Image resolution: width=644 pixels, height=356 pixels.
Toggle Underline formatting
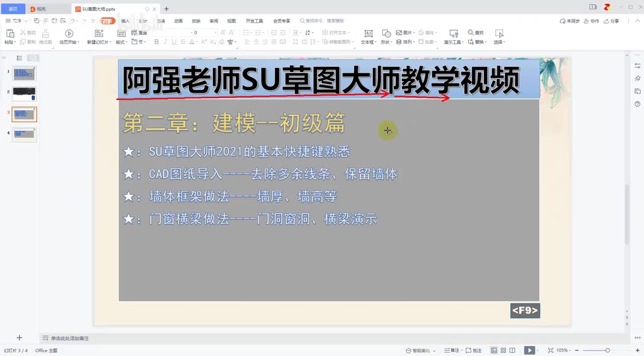tap(174, 42)
